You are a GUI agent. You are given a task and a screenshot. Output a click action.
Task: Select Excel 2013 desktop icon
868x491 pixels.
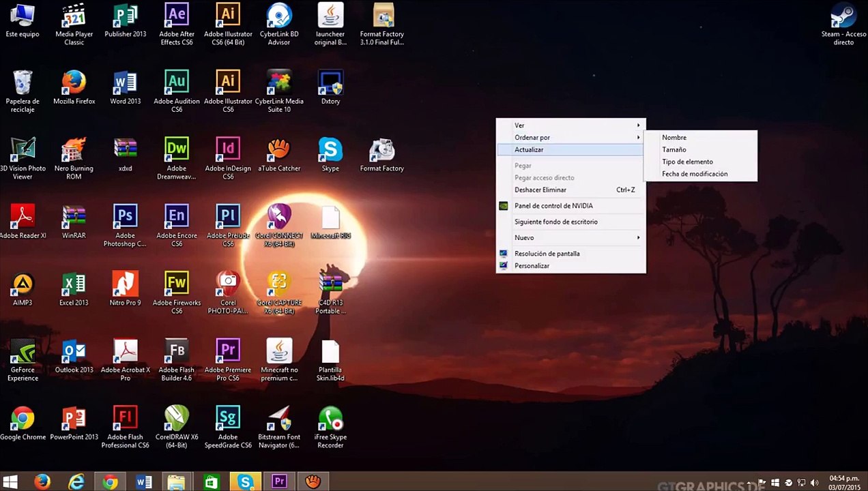tap(74, 289)
